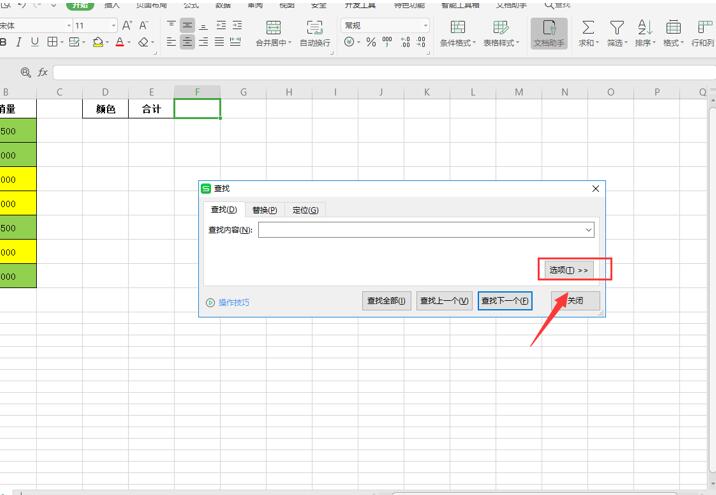This screenshot has height=495, width=716.
Task: Click 查找下一个 find next button
Action: point(505,300)
